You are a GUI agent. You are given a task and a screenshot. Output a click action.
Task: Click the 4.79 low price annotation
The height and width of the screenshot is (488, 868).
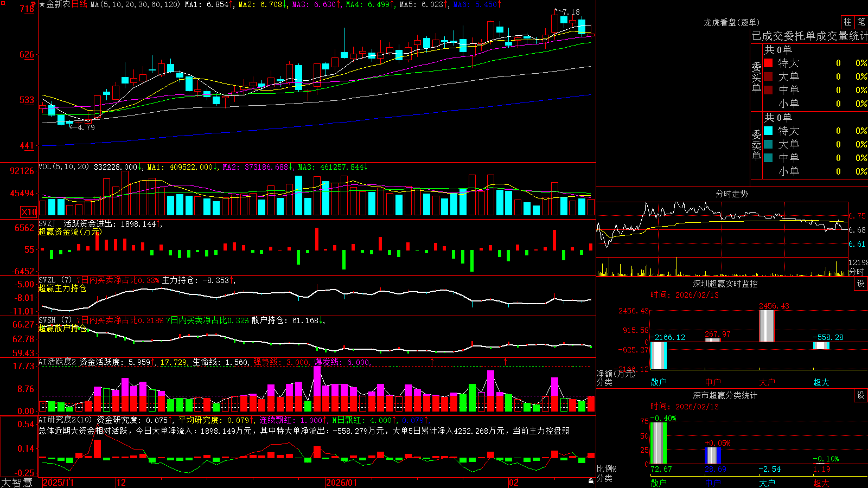click(86, 127)
